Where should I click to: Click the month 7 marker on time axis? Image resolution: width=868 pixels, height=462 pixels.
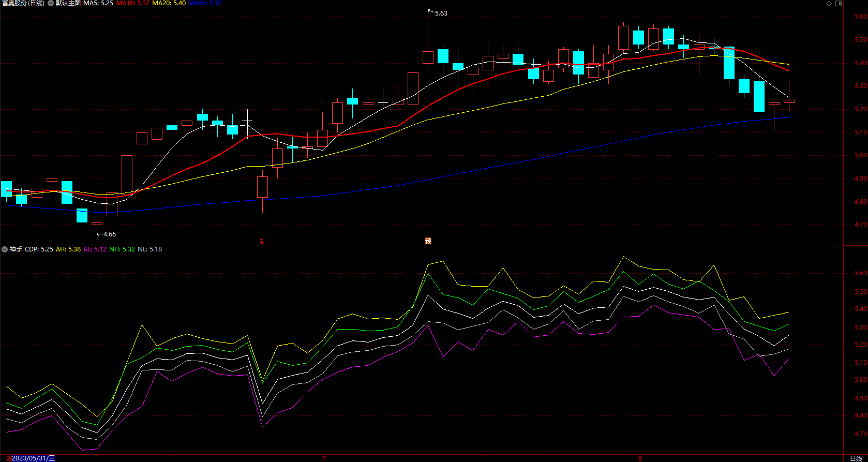(324, 458)
